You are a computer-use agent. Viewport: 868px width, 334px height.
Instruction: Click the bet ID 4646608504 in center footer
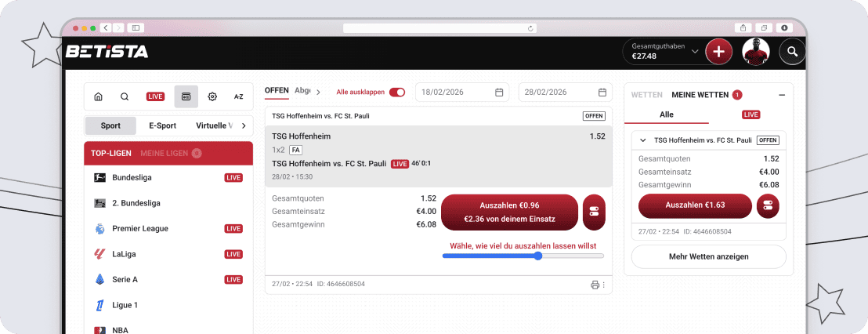click(x=341, y=284)
